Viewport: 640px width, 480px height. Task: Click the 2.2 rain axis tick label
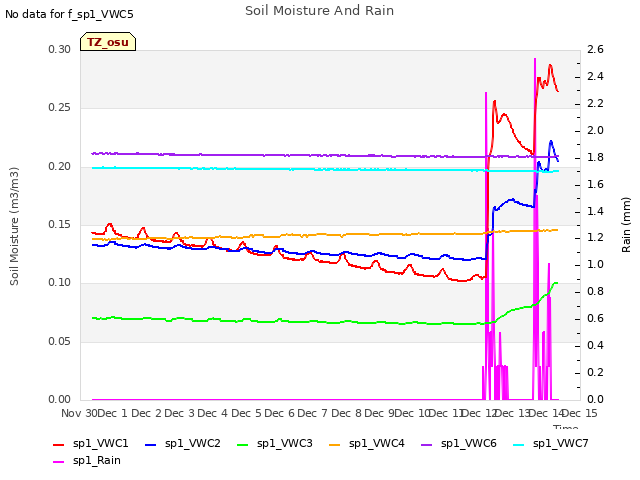pyautogui.click(x=596, y=103)
